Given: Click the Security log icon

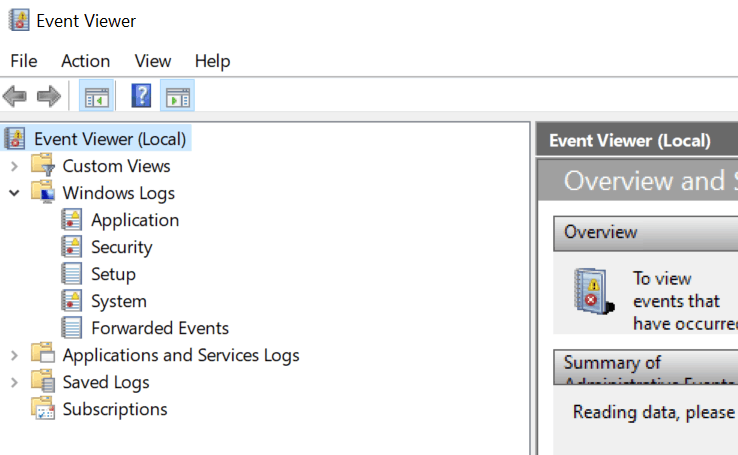Looking at the screenshot, I should click(72, 247).
